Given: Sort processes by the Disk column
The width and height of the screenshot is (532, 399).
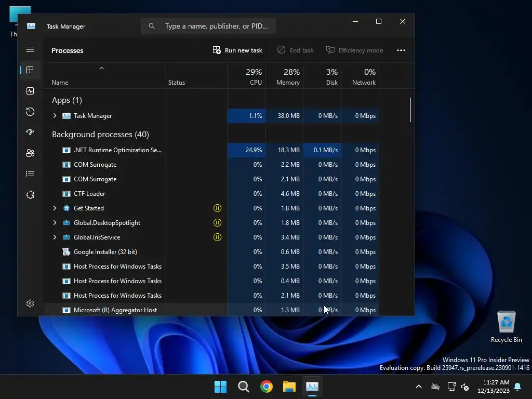Looking at the screenshot, I should (x=322, y=76).
